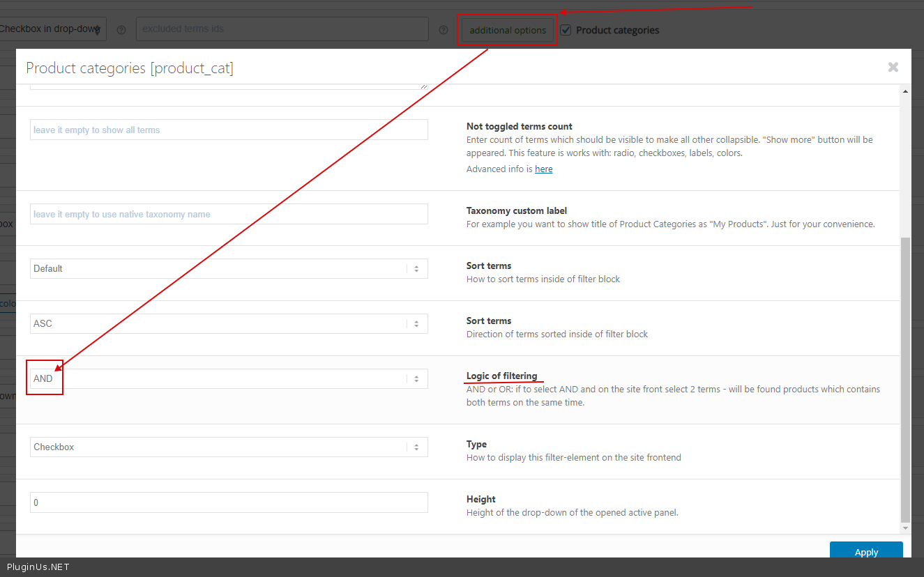Open the Advanced info here link

(543, 169)
